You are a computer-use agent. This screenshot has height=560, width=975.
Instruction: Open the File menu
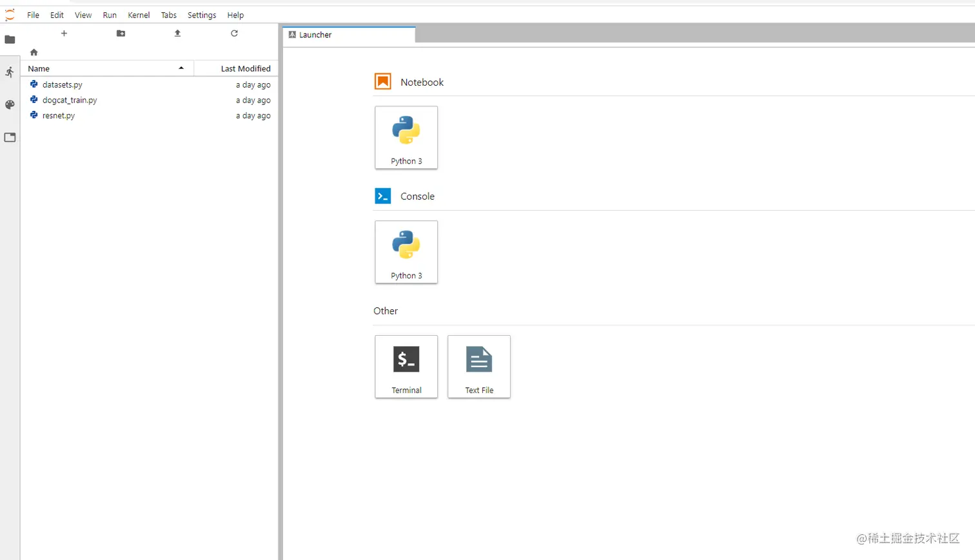[33, 15]
